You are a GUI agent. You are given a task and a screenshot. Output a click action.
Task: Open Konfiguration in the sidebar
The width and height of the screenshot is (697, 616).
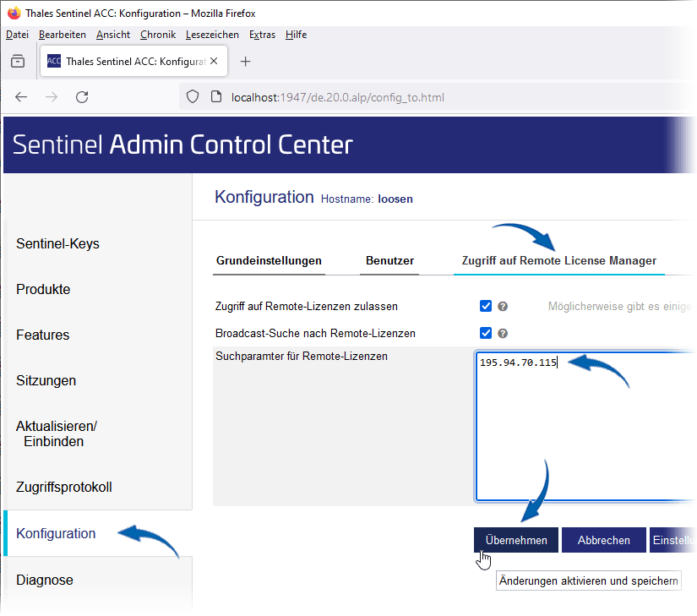56,533
